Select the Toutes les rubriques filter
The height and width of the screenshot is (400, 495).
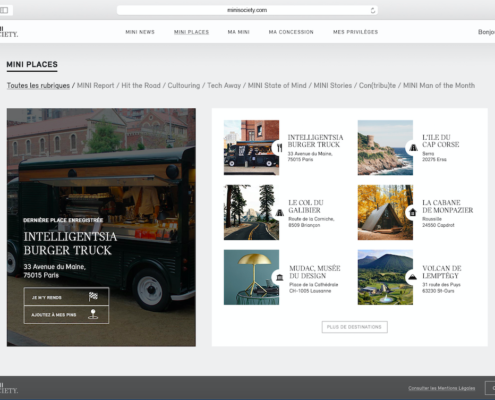pos(38,86)
